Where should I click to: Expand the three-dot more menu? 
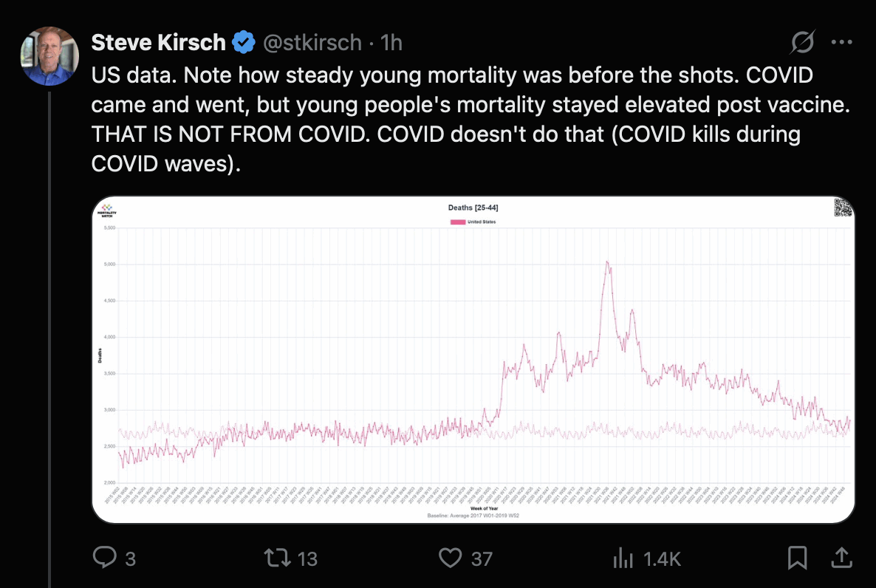pos(842,43)
